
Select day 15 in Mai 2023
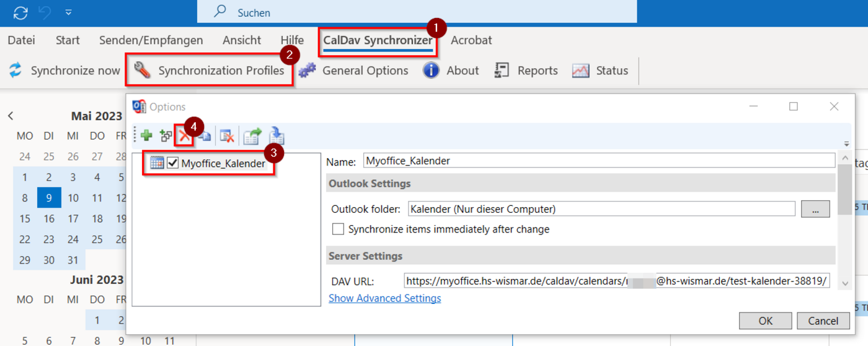click(x=25, y=219)
